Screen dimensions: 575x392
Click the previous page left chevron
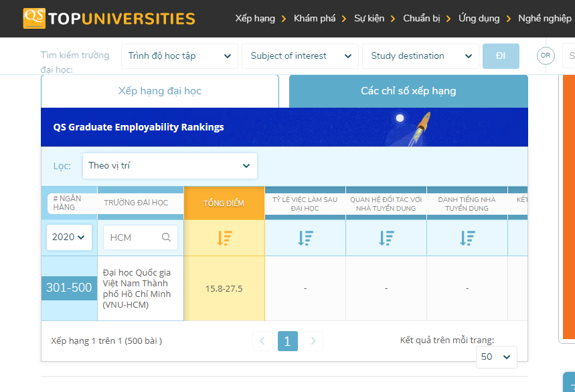tap(262, 340)
